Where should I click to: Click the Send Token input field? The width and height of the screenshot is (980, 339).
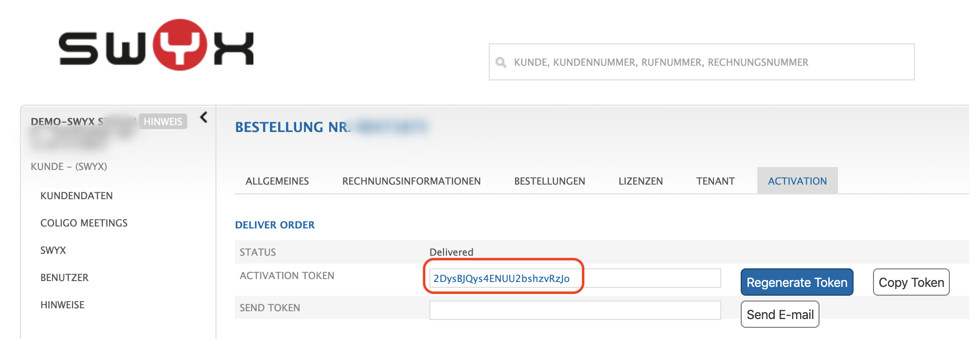click(575, 310)
